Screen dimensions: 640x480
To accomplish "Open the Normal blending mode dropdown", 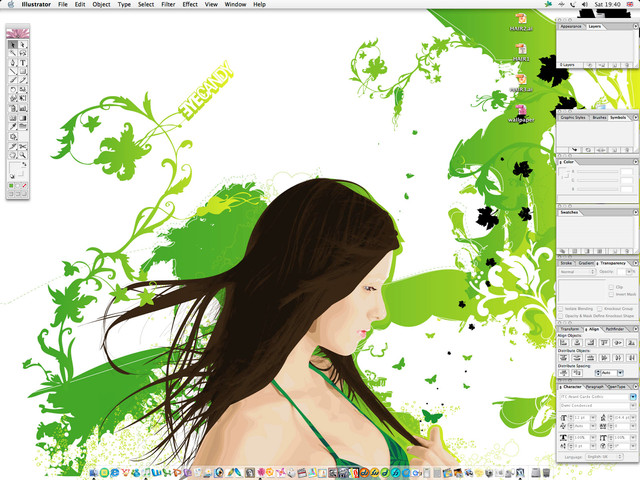I will pyautogui.click(x=577, y=271).
